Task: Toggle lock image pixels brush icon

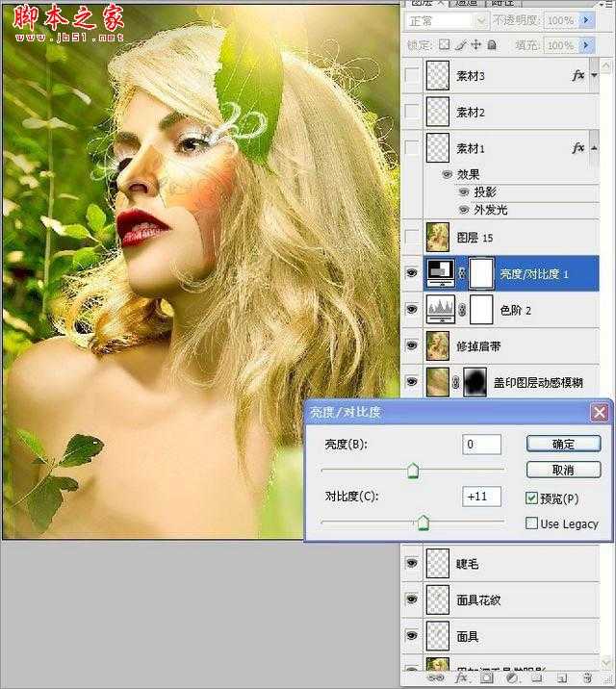Action: (x=461, y=45)
